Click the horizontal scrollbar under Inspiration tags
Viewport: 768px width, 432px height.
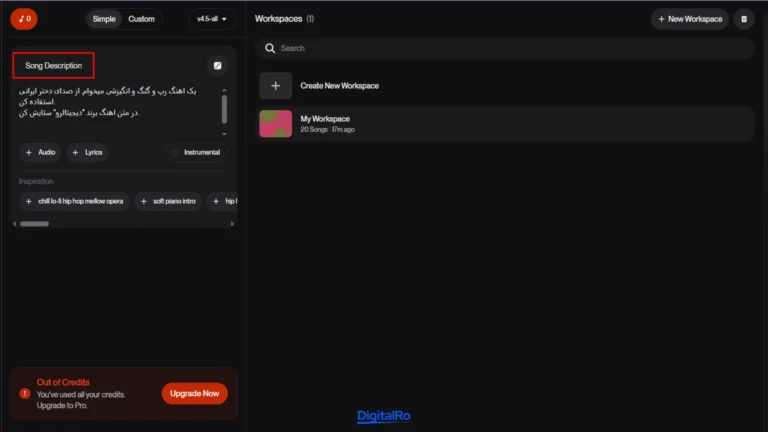tap(35, 224)
